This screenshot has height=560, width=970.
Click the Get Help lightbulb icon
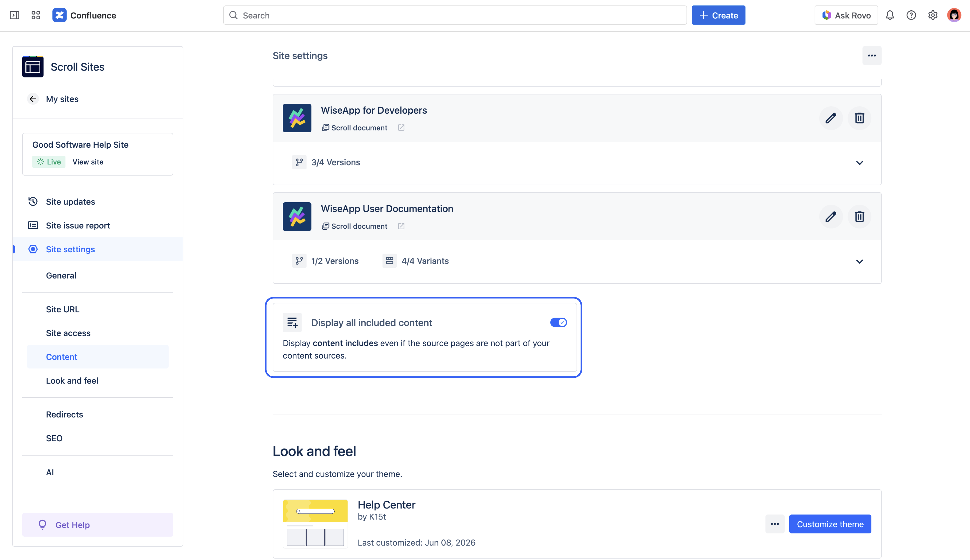42,525
